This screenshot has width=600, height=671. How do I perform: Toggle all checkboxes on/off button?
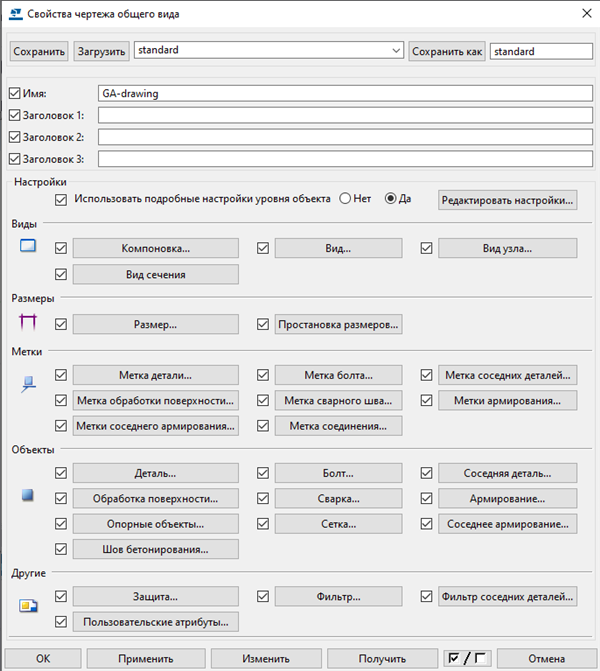[x=467, y=658]
